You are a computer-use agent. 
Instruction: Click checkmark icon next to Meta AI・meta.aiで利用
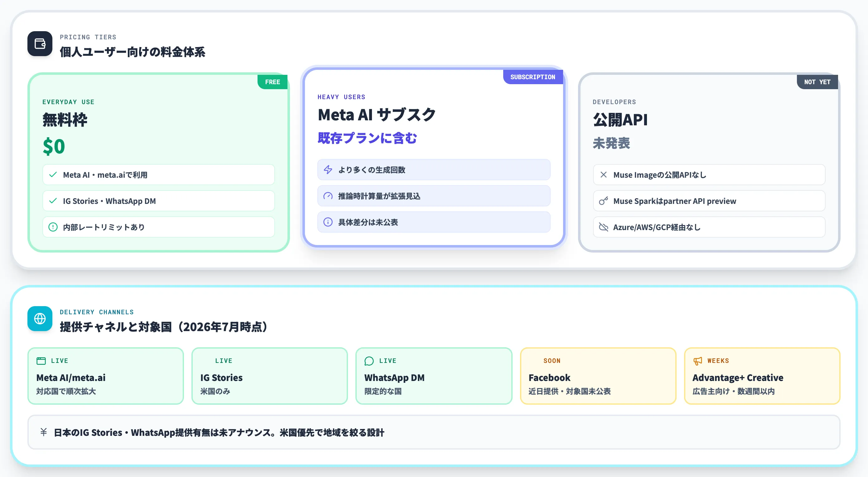[x=53, y=175]
